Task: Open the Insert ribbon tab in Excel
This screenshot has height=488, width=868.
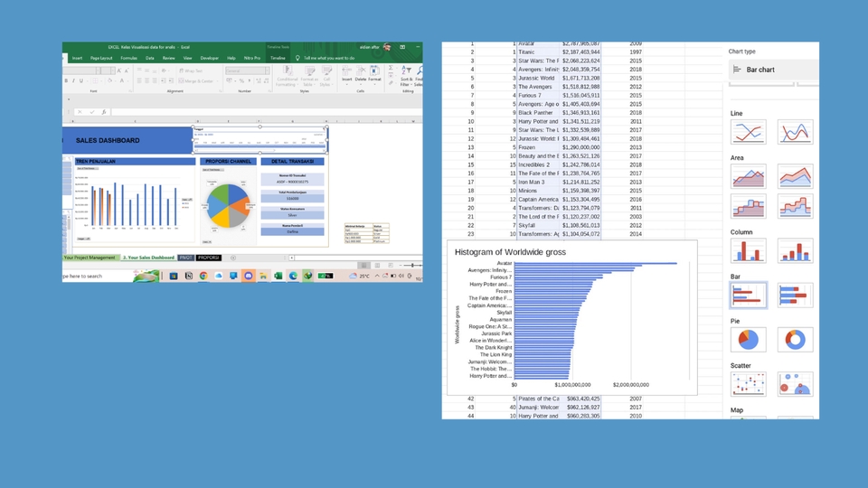Action: point(77,58)
